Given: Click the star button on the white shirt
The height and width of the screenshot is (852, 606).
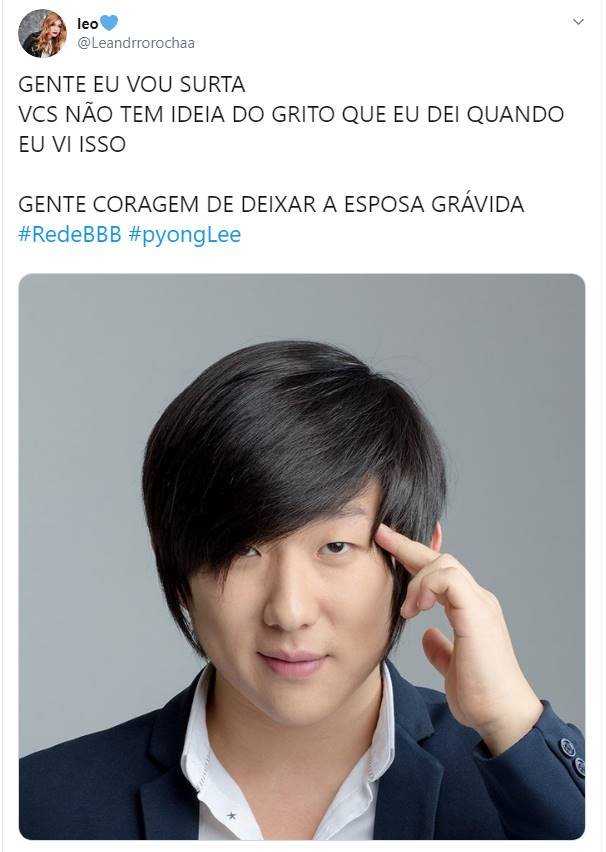Looking at the screenshot, I should [231, 815].
